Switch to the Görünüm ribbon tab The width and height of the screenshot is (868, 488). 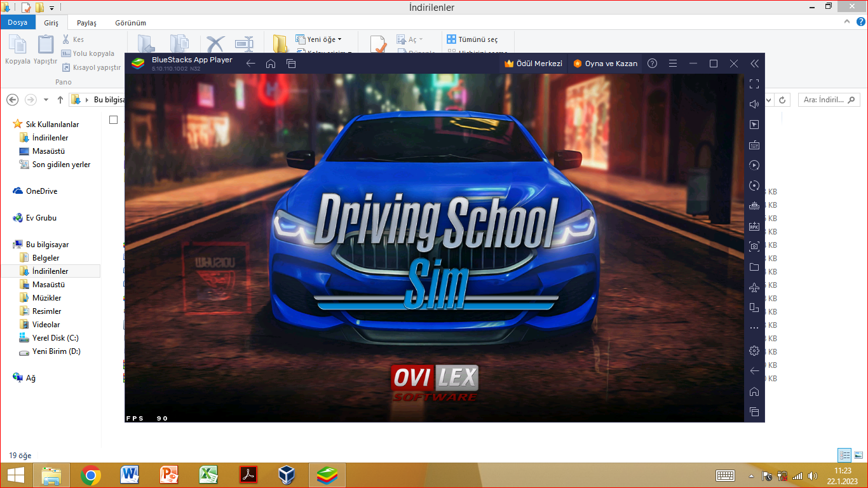[130, 23]
